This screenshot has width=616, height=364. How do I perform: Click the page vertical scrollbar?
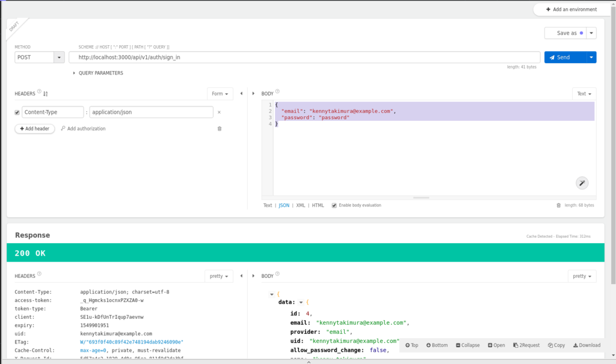click(x=613, y=146)
